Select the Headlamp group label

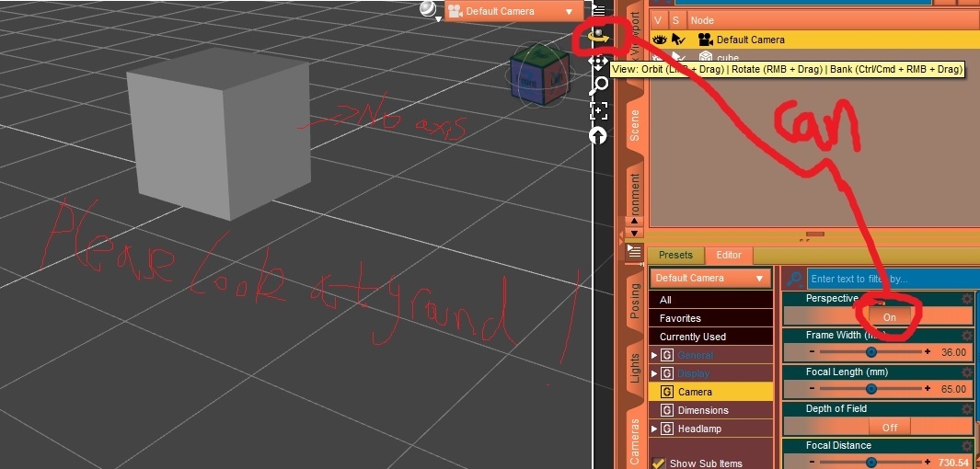click(699, 429)
